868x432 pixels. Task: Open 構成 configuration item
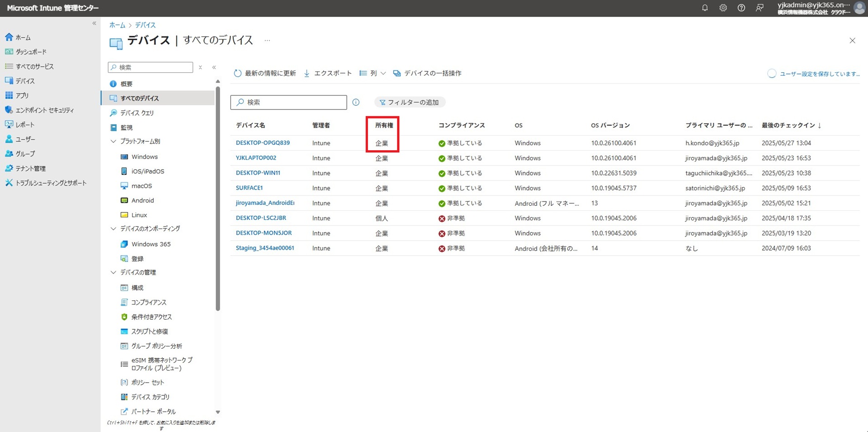[x=137, y=287]
